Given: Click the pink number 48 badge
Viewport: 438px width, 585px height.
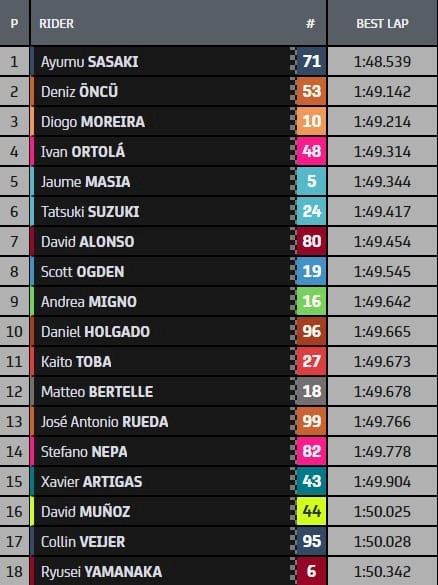Looking at the screenshot, I should coord(311,151).
